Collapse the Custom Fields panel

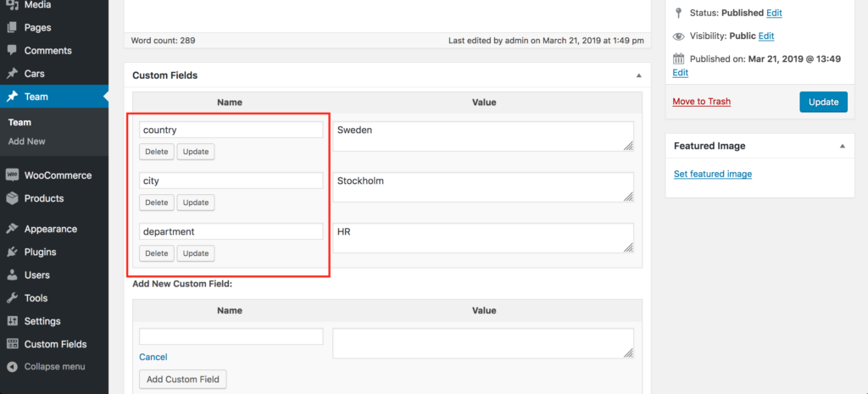point(638,75)
